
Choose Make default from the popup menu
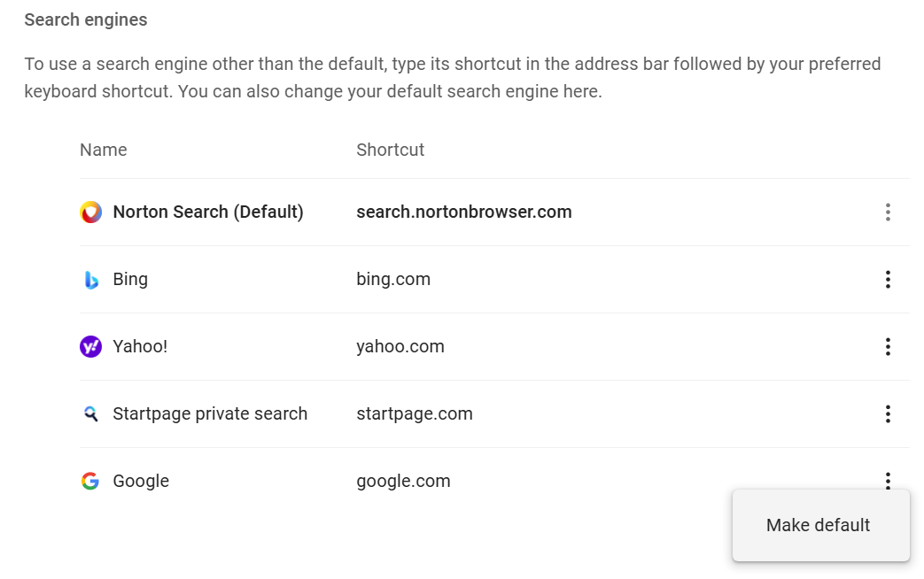pyautogui.click(x=819, y=525)
